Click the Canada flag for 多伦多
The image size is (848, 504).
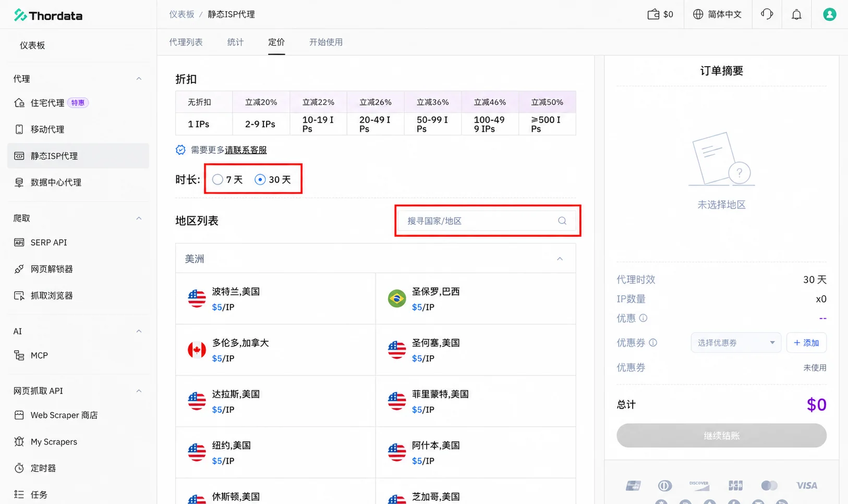click(197, 350)
